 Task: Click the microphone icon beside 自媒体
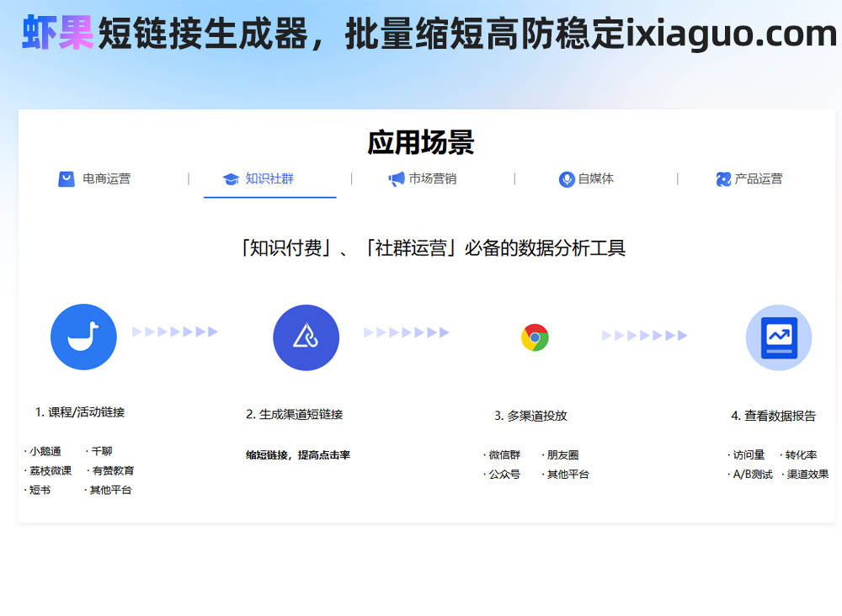click(x=567, y=179)
